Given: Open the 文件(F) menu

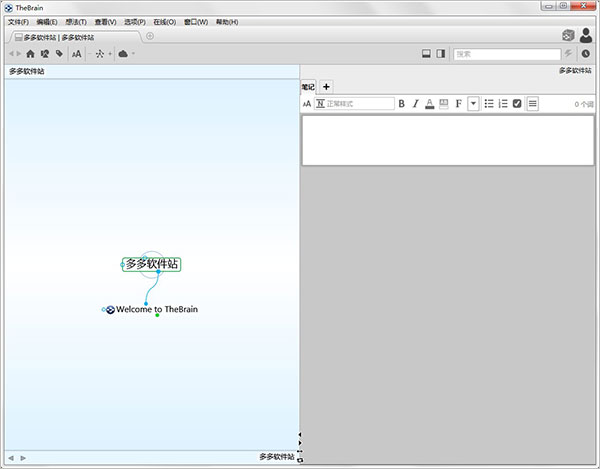Looking at the screenshot, I should [18, 22].
